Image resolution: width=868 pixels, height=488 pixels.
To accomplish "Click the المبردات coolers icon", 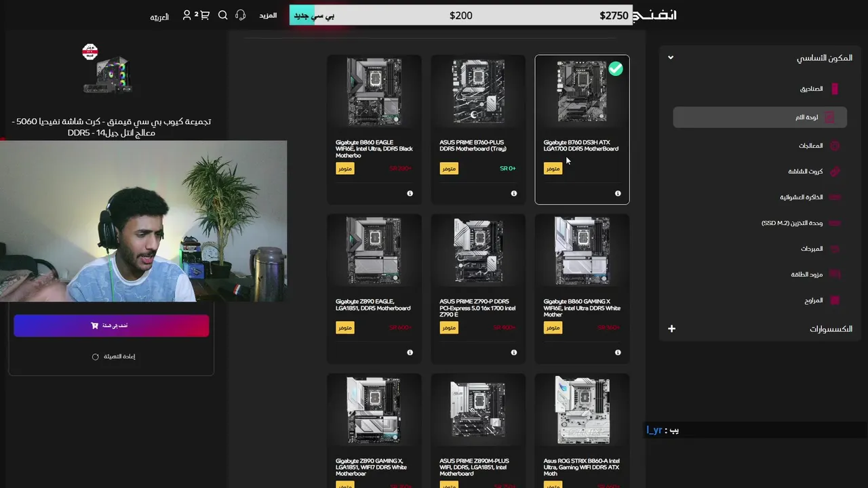I will (x=835, y=249).
